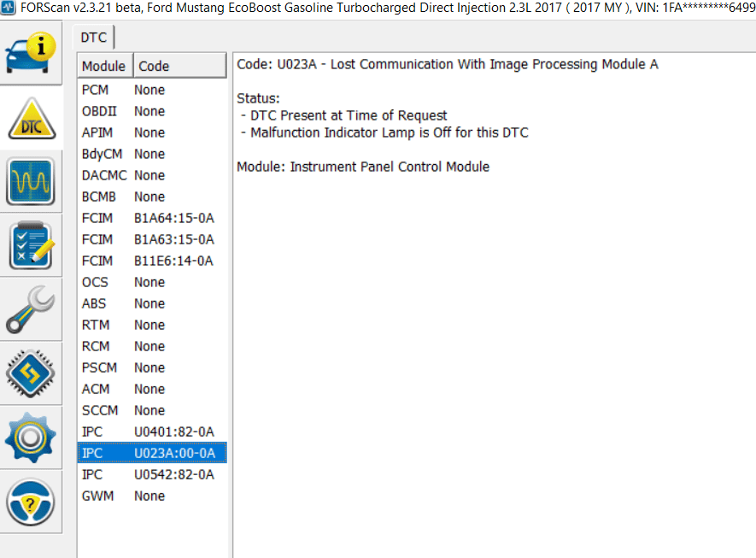This screenshot has width=756, height=558.
Task: Open the oscilloscope dashboard icon
Action: point(31,182)
